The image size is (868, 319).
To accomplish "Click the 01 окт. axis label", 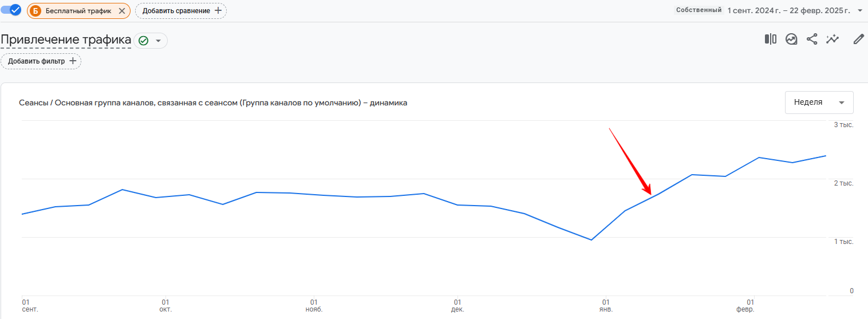I will click(166, 305).
